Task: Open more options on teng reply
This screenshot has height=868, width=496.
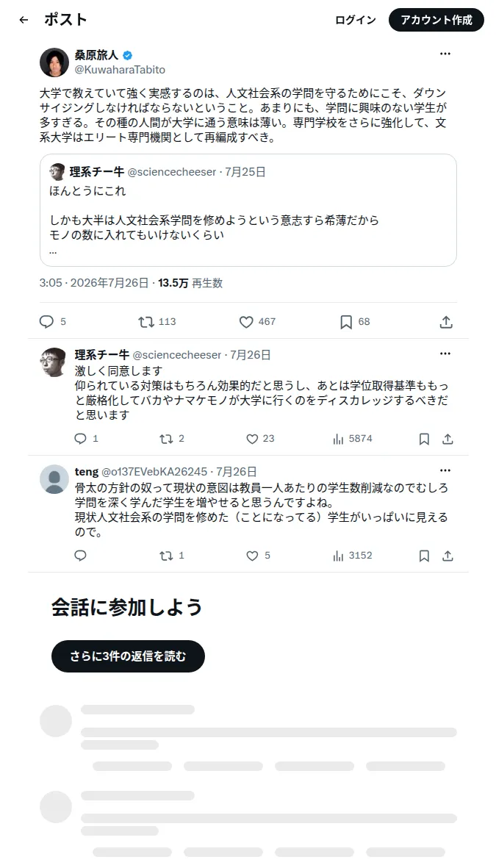Action: [445, 470]
